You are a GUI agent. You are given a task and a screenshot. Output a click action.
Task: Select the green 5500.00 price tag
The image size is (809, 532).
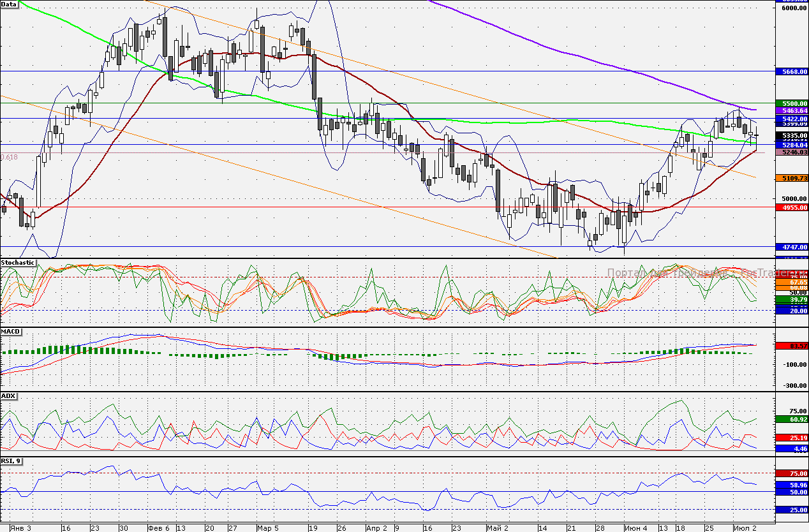tap(792, 103)
